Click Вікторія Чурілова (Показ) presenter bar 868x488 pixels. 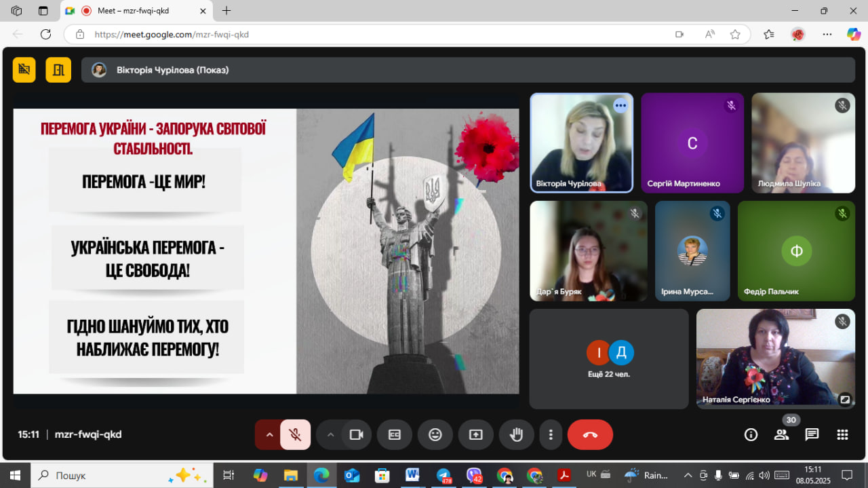[x=468, y=70]
